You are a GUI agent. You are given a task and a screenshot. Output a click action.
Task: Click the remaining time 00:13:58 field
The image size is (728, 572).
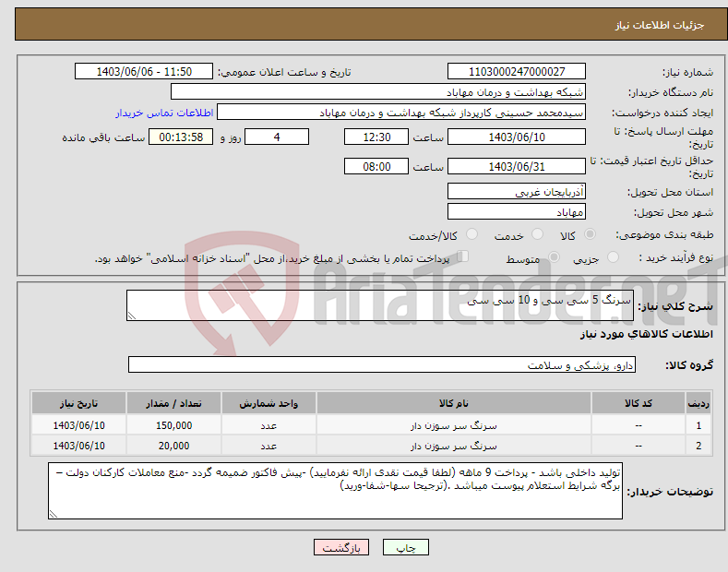coord(181,137)
